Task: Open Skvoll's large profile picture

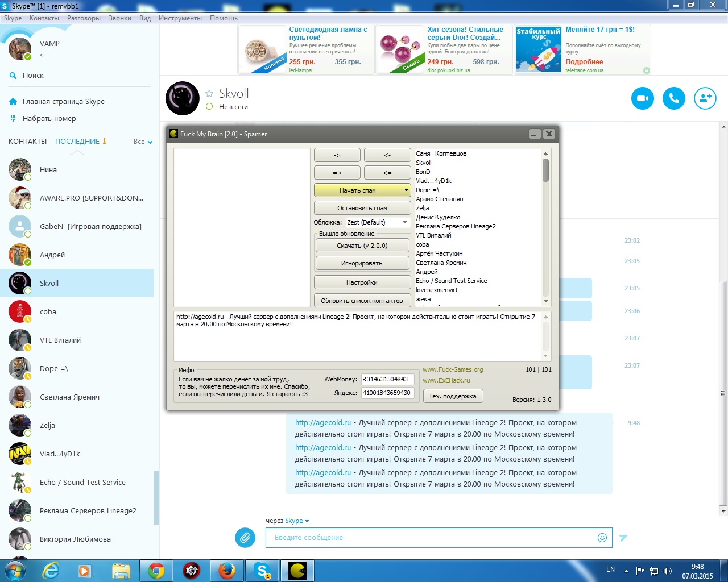Action: [x=183, y=98]
